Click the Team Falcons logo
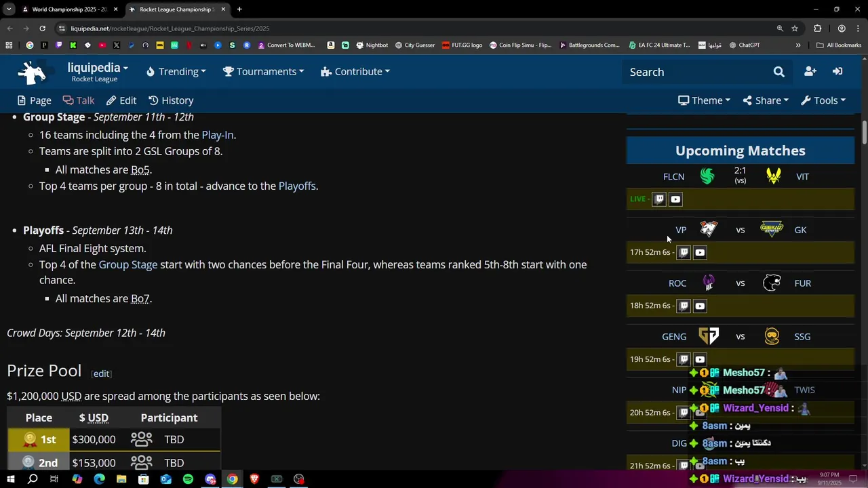The width and height of the screenshot is (868, 488). click(x=707, y=176)
